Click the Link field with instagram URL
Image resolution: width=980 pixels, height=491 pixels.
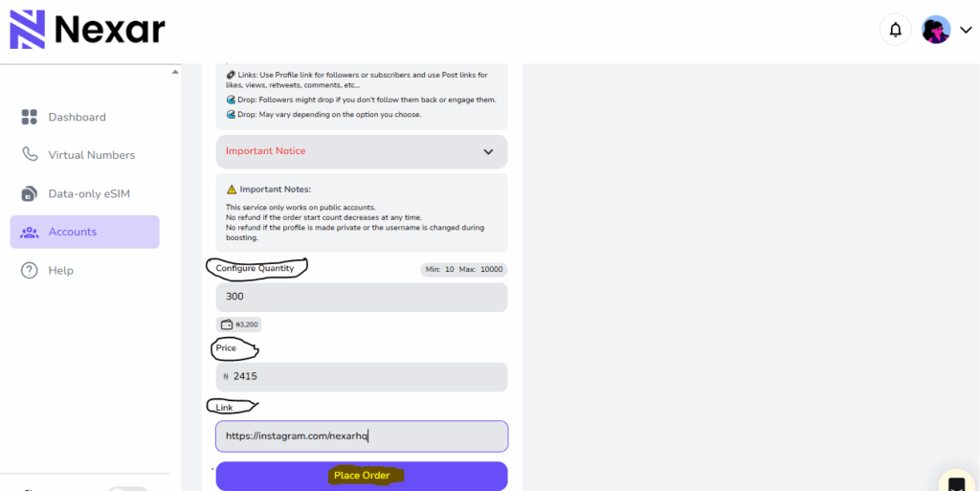tap(362, 436)
